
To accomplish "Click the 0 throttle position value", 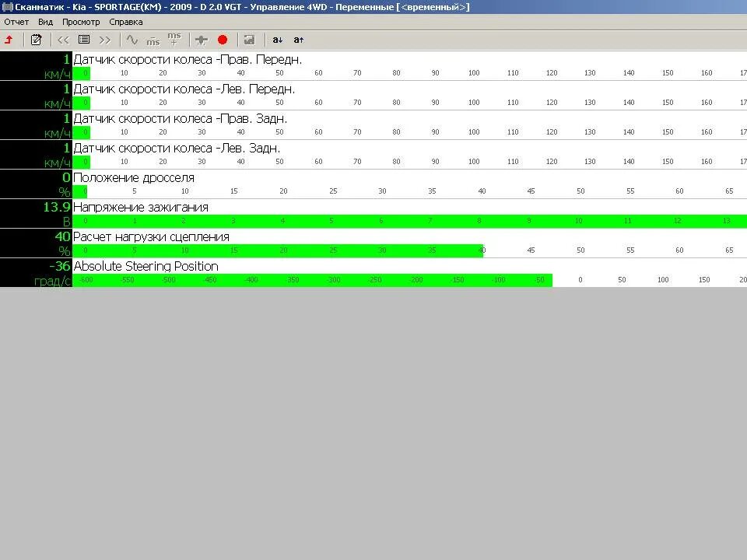I will 66,177.
